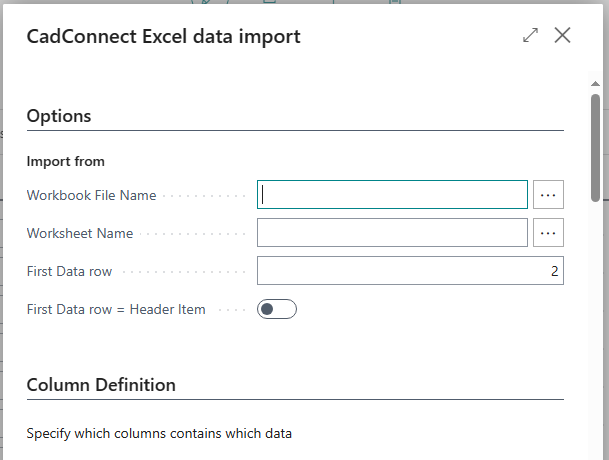Toggle First Data row = Header Item switch
Screen dimensions: 609x460
click(276, 309)
